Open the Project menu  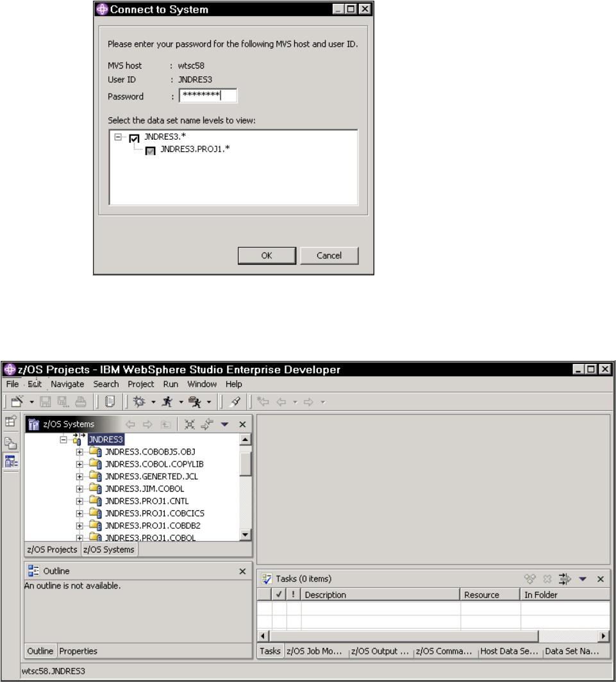(140, 384)
